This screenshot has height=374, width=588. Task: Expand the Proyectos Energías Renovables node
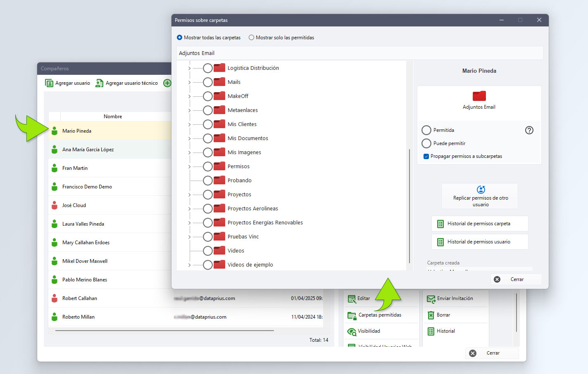pos(189,223)
